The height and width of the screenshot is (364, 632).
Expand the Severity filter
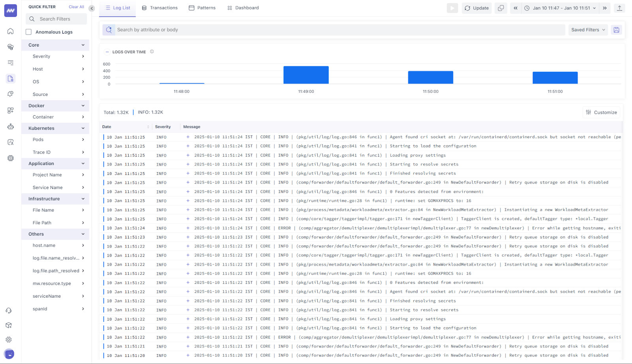(83, 56)
